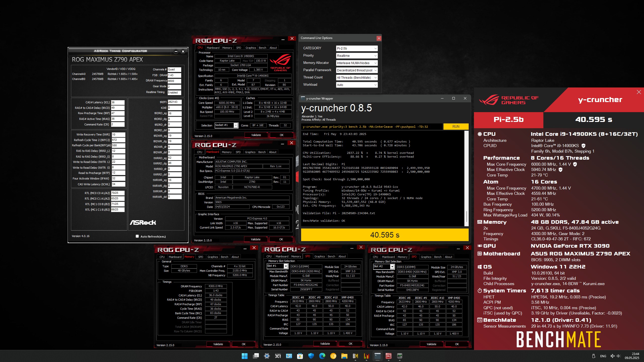Open the Slot #2 memory slot dropdown
The image size is (644, 362).
coord(384,266)
